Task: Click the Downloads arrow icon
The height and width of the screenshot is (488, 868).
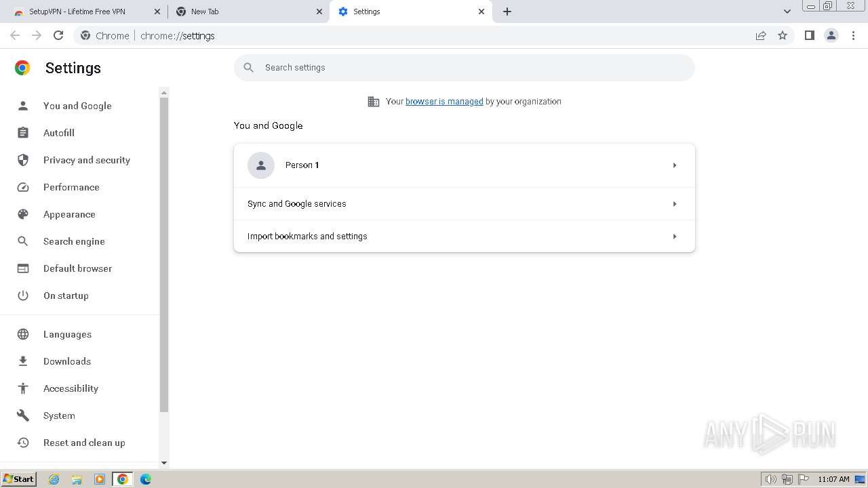Action: tap(23, 361)
